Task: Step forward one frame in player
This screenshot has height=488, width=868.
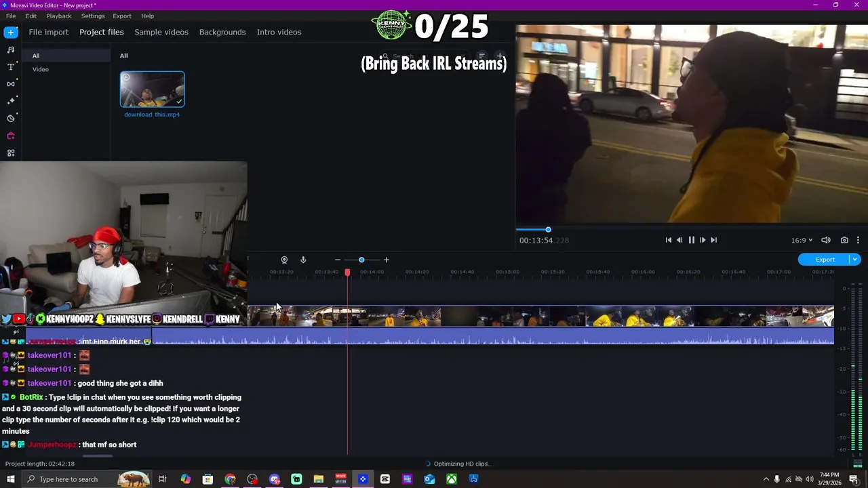Action: click(x=703, y=240)
